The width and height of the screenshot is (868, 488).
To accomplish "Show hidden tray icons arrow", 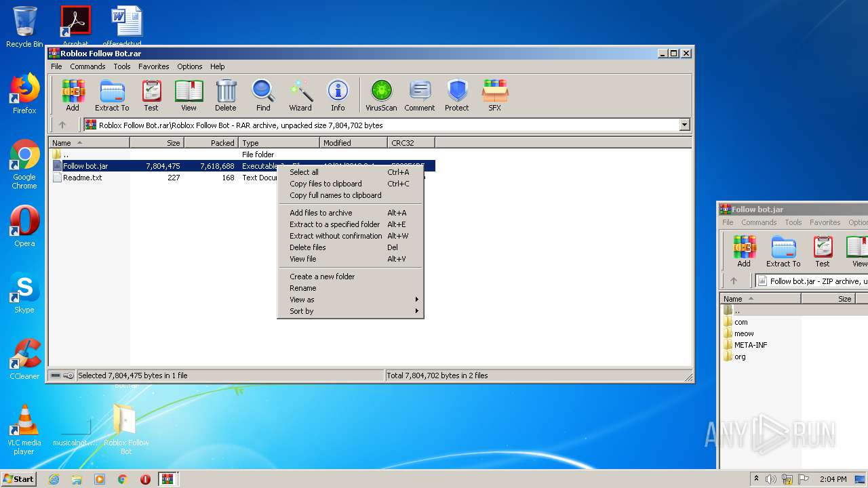I will click(x=755, y=479).
